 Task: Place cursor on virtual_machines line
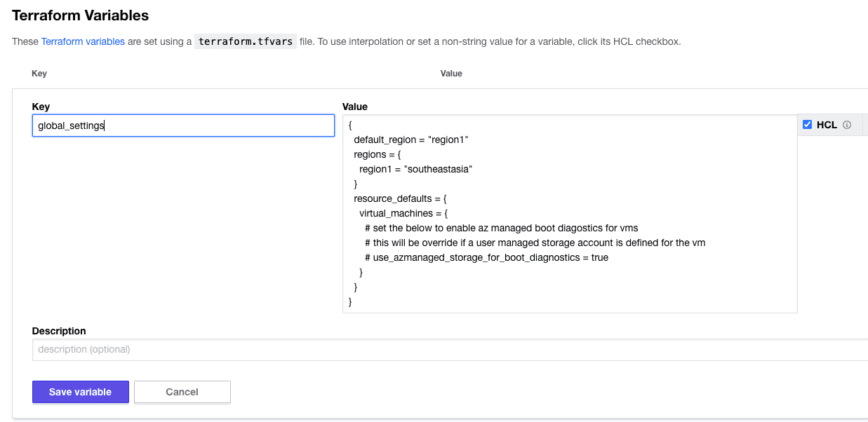(403, 213)
